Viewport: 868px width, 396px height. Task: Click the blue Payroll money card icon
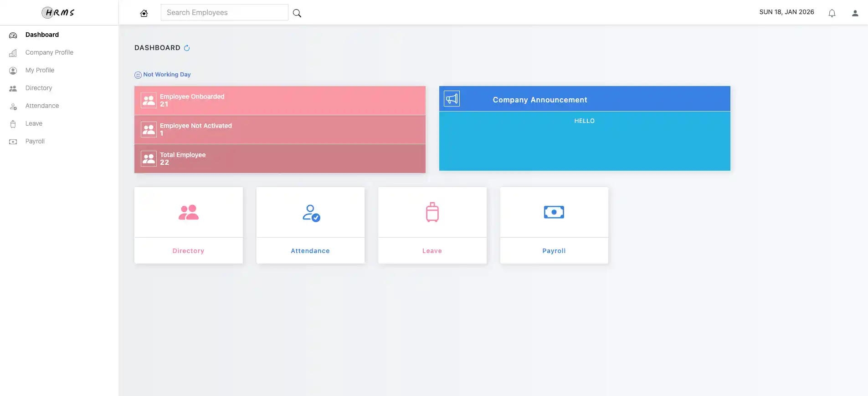554,212
